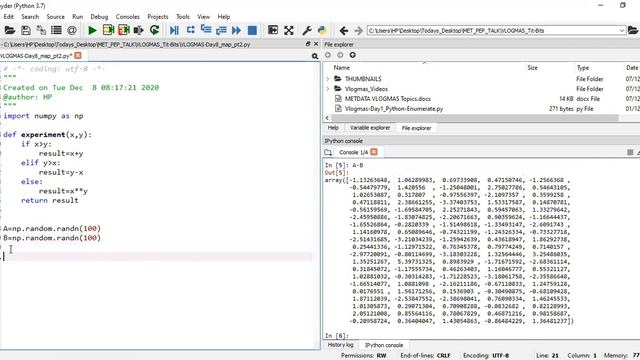Go forward with the right arrow icon
The image size is (640, 360).
358,31
